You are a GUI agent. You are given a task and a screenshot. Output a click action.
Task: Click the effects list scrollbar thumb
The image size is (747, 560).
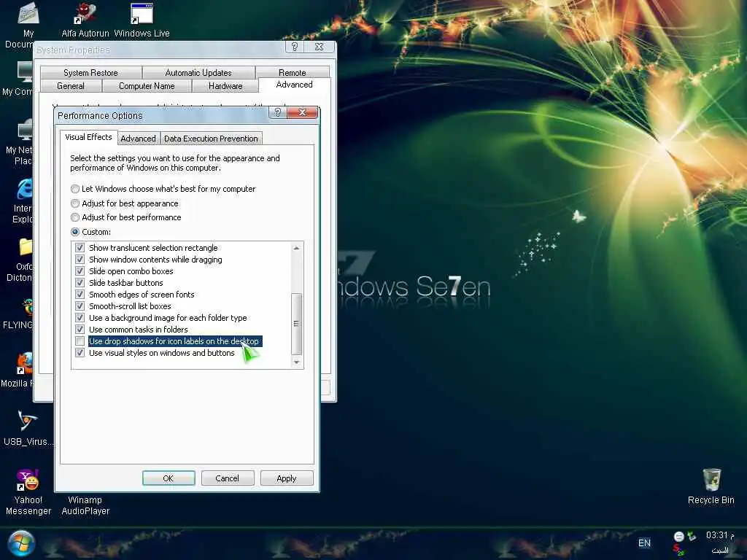click(x=296, y=324)
